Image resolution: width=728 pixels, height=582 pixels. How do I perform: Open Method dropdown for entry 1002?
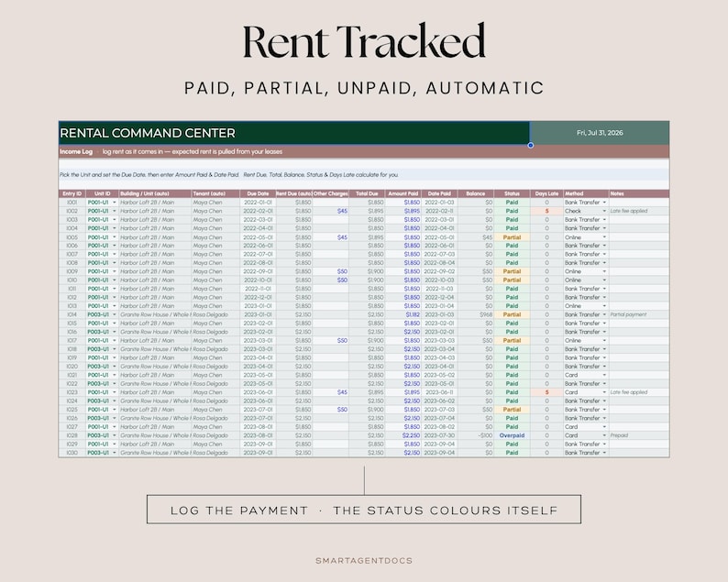click(604, 211)
